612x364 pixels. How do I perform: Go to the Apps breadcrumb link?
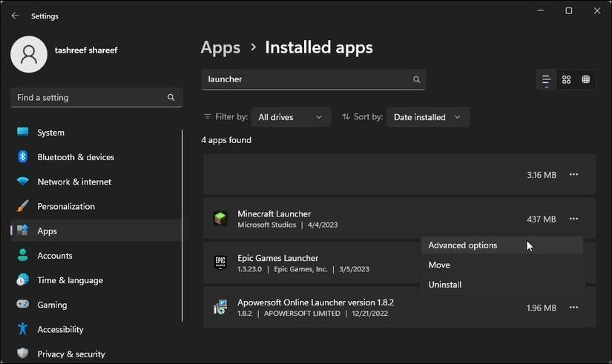click(220, 47)
